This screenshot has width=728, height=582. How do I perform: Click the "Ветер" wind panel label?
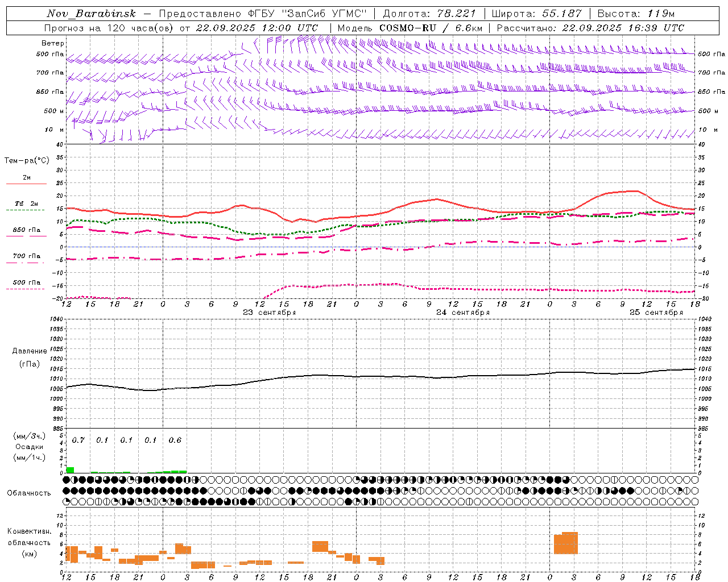(x=53, y=43)
